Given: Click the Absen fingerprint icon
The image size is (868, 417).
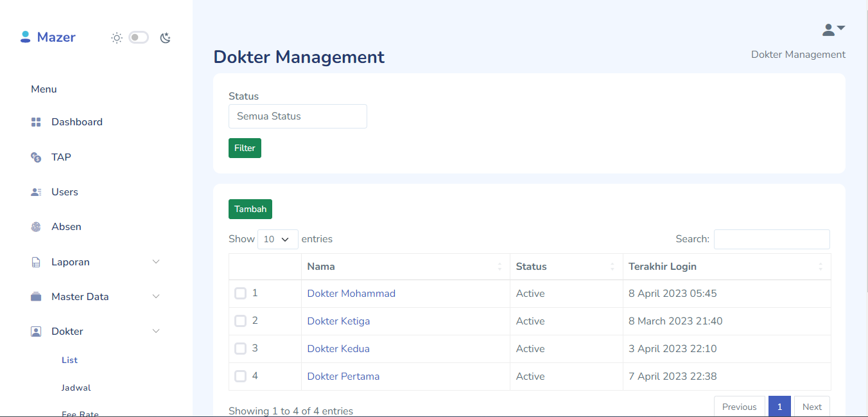Looking at the screenshot, I should 36,227.
